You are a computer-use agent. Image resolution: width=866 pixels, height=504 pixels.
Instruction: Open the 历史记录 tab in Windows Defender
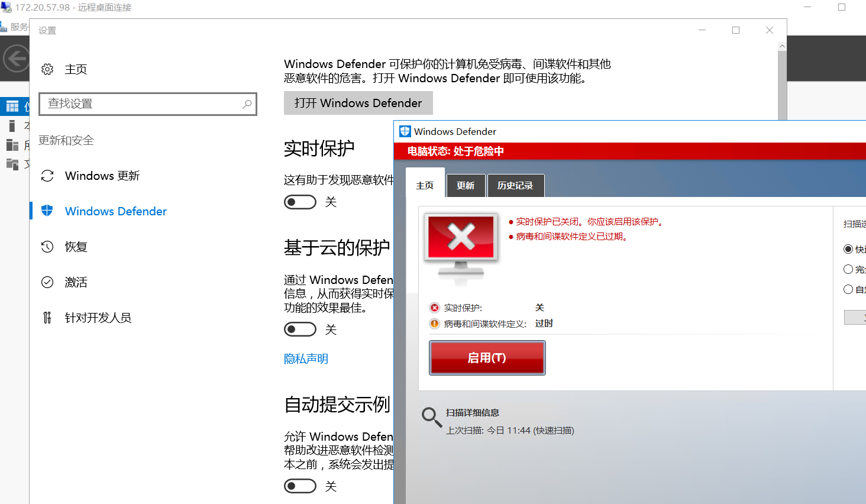click(x=515, y=185)
